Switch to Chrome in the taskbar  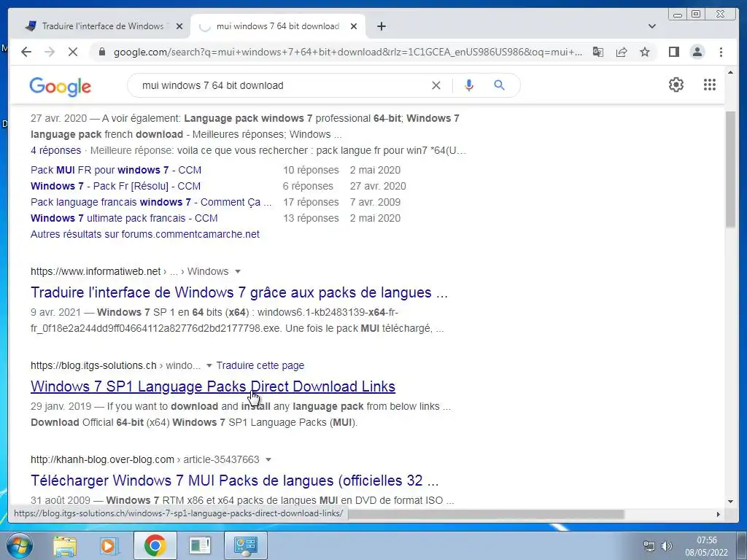tap(155, 545)
